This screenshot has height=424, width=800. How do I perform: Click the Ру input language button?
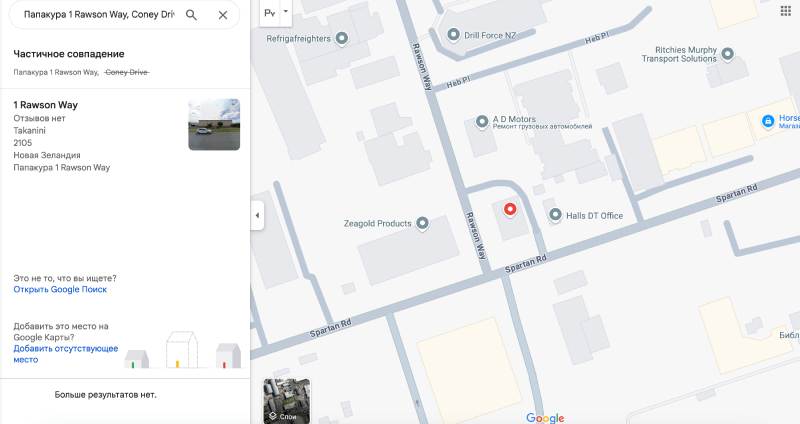(x=270, y=14)
